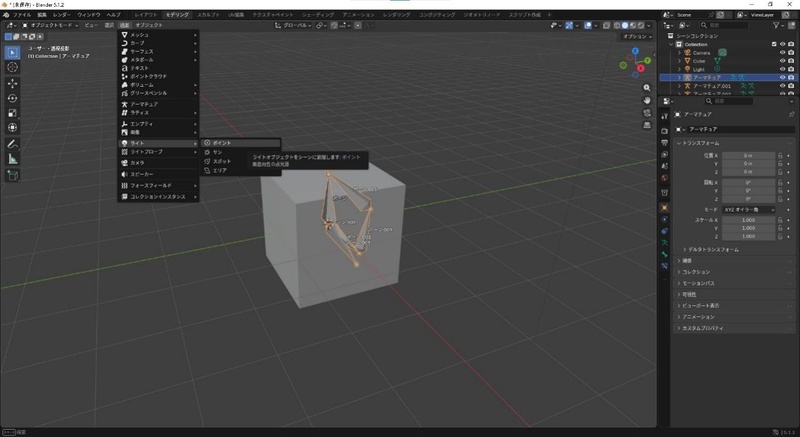Image resolution: width=800 pixels, height=437 pixels.
Task: Toggle the camera view icon in viewport
Action: 647,113
